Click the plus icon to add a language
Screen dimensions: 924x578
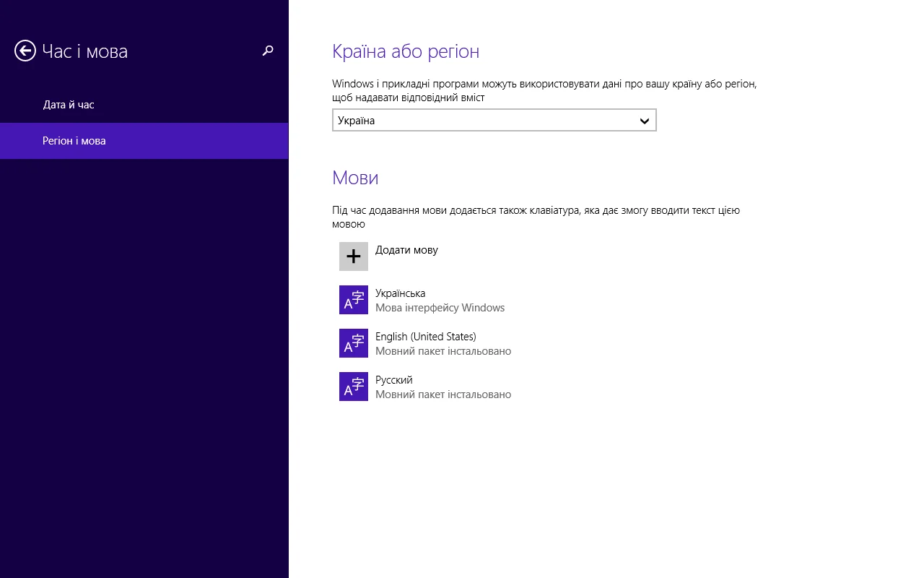(354, 256)
